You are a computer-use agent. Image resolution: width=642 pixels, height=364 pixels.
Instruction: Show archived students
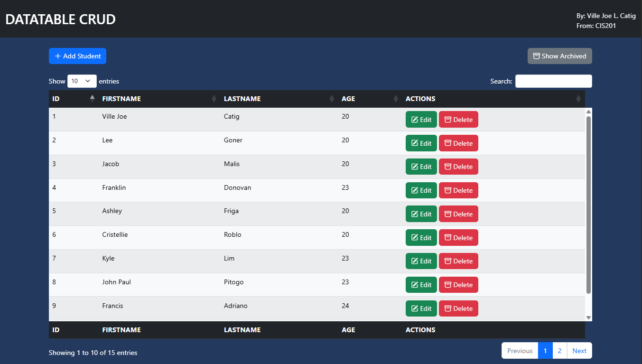click(559, 56)
